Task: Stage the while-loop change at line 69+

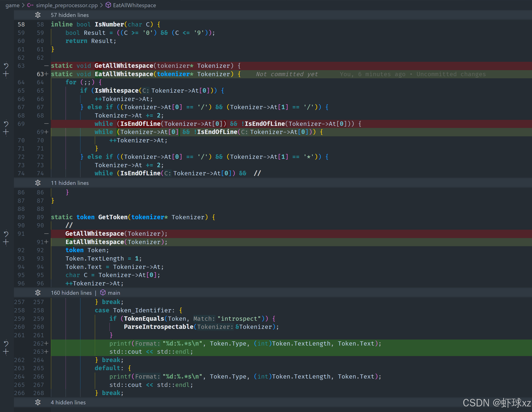Action: click(6, 132)
